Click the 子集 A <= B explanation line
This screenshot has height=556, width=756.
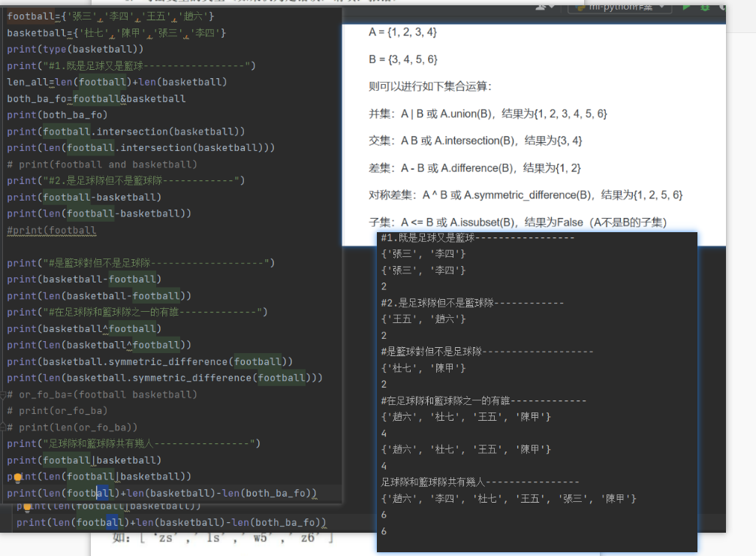(x=518, y=222)
